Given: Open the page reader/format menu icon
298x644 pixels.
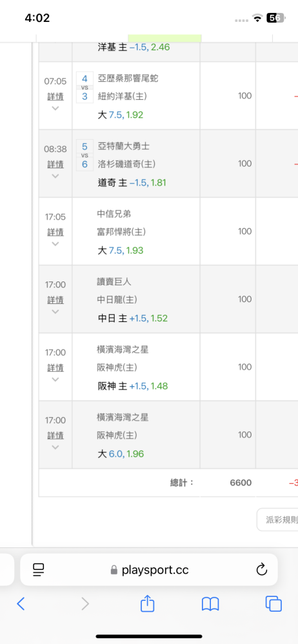Looking at the screenshot, I should point(39,570).
